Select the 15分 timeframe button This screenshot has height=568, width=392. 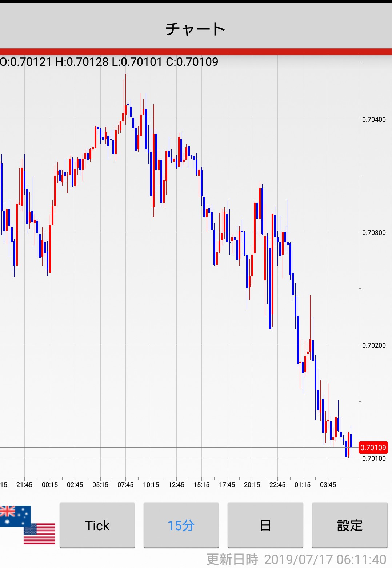point(181,525)
